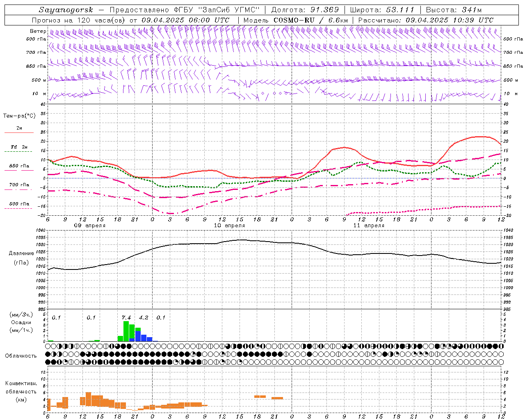Click the 7.4 precipitation total value
This screenshot has width=525, height=420.
126,317
